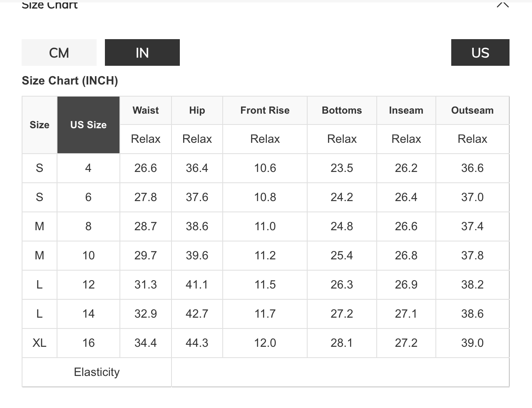Viewport: 532px width, 408px height.
Task: Click the Elasticity row label
Action: pos(97,372)
